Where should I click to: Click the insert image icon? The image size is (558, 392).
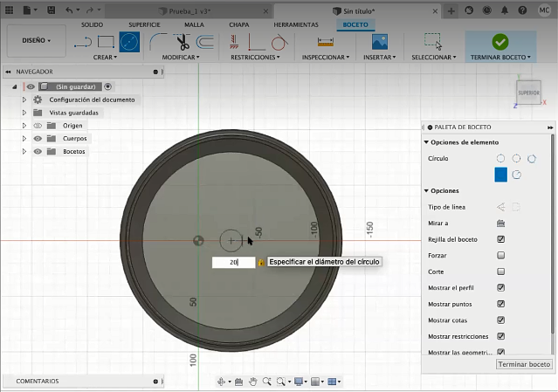[x=379, y=41]
